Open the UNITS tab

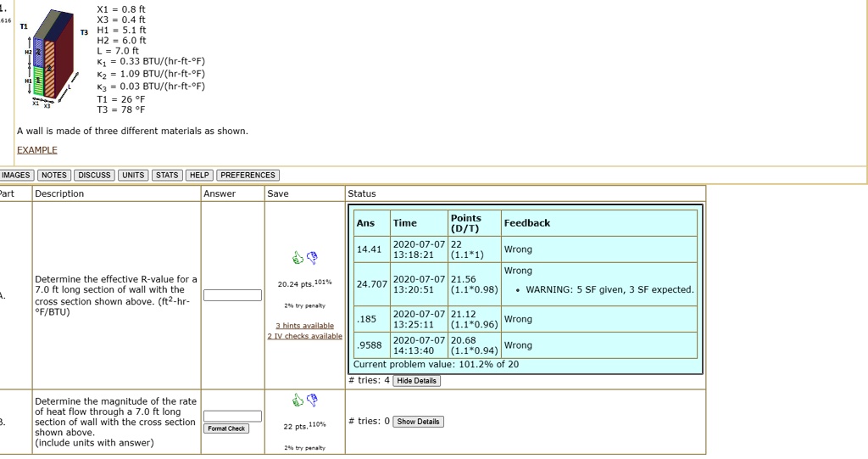click(133, 176)
